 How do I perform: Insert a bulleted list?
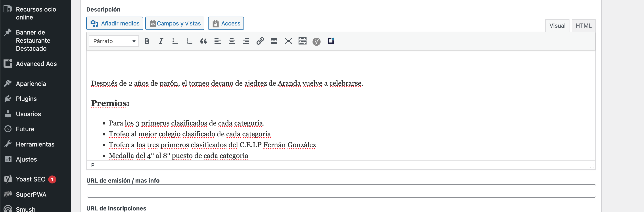click(175, 41)
